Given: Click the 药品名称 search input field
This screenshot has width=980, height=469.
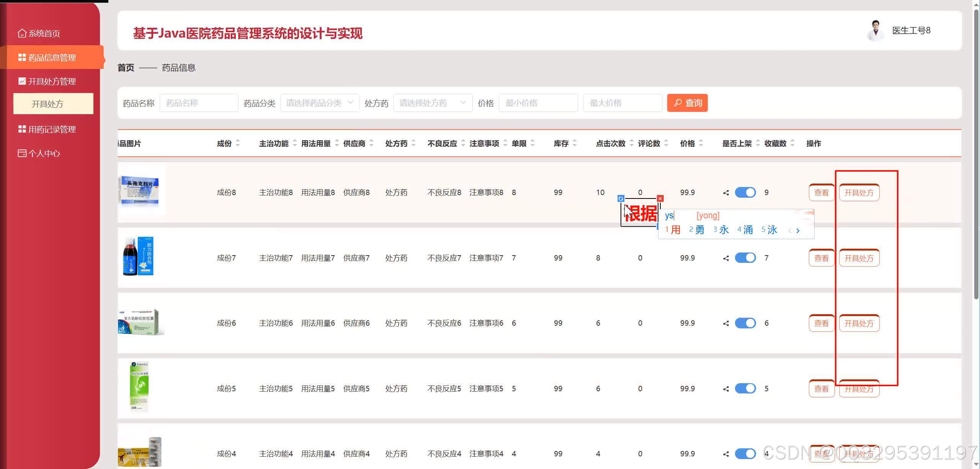Looking at the screenshot, I should (x=199, y=103).
